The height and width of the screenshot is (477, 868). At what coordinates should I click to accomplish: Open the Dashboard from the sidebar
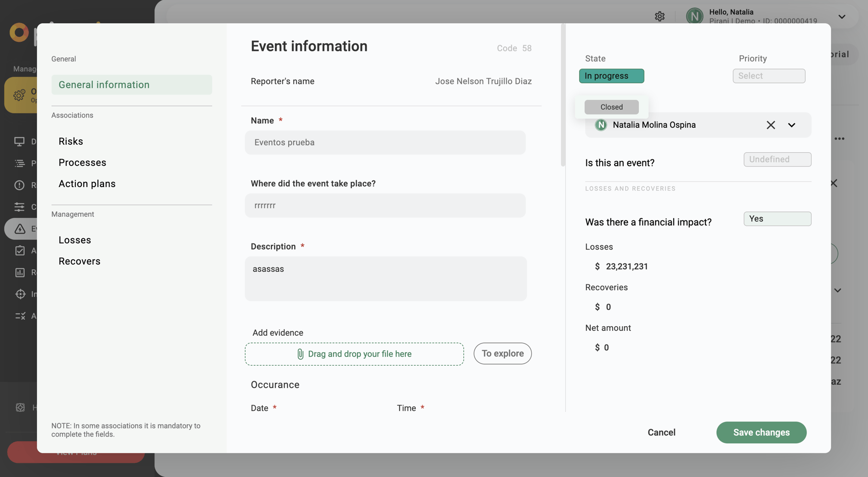[20, 142]
